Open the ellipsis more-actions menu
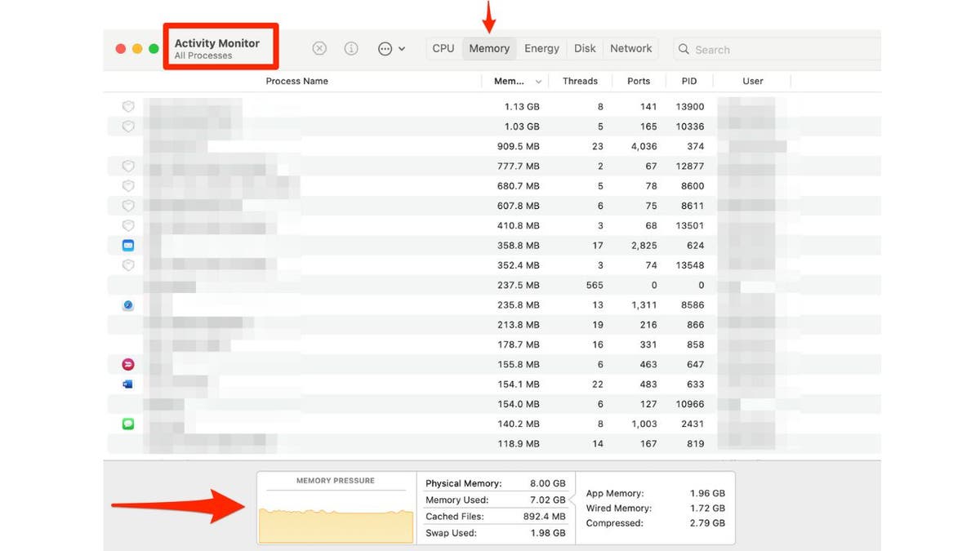This screenshot has height=551, width=980. click(391, 49)
